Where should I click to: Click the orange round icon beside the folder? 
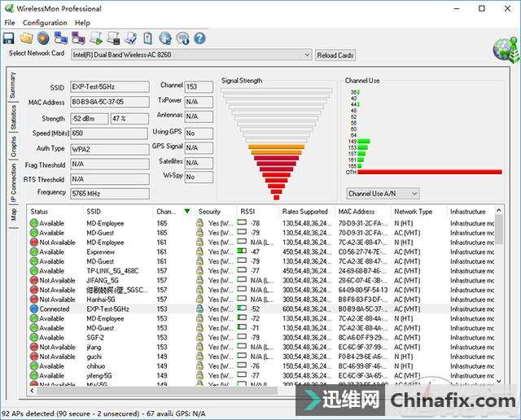tap(43, 38)
